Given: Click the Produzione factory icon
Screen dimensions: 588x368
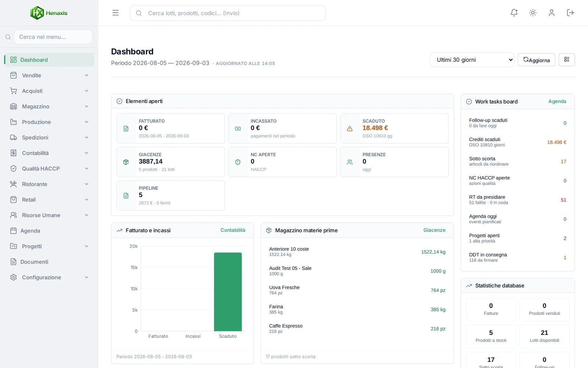Looking at the screenshot, I should (x=14, y=122).
